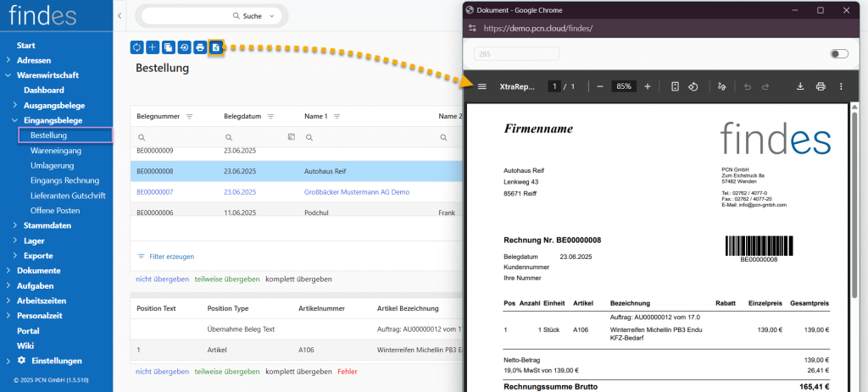Zoom in on the PDF with plus
The height and width of the screenshot is (392, 868).
click(x=648, y=86)
